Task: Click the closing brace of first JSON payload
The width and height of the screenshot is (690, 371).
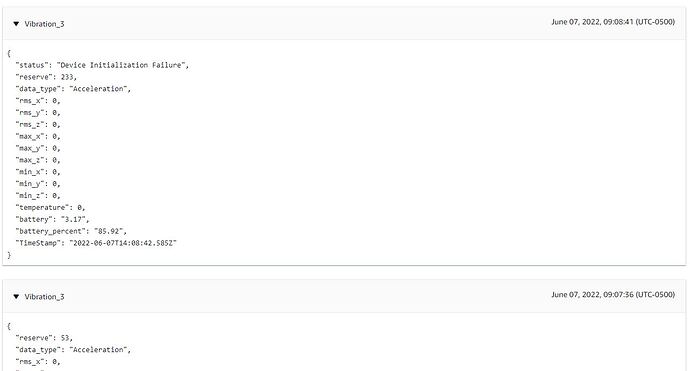Action: click(x=9, y=255)
